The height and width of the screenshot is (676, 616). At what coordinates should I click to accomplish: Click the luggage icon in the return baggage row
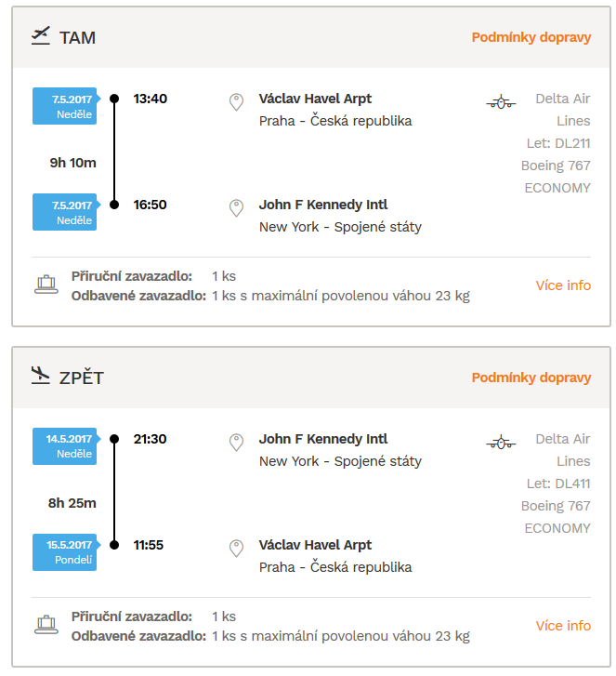(46, 625)
